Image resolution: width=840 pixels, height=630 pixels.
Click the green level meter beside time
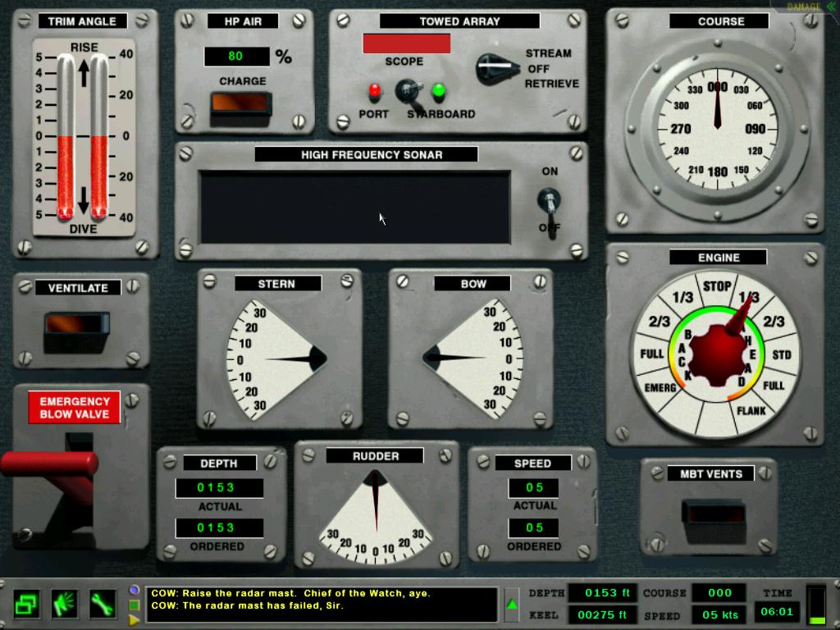click(816, 605)
